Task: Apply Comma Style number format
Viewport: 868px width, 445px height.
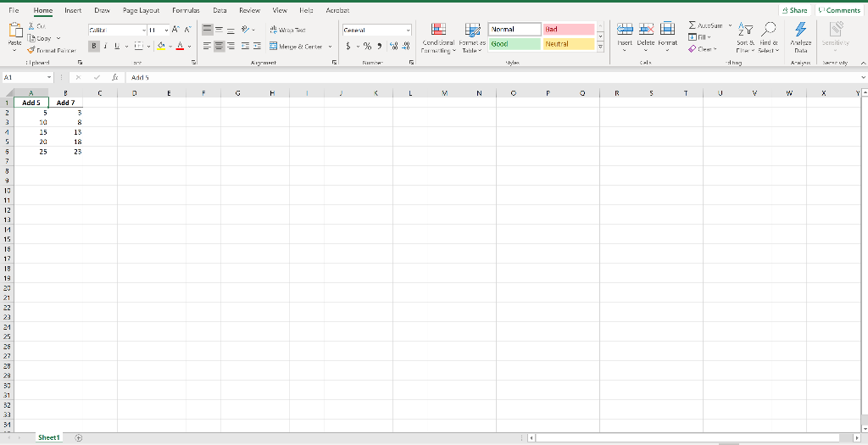Action: pyautogui.click(x=380, y=46)
